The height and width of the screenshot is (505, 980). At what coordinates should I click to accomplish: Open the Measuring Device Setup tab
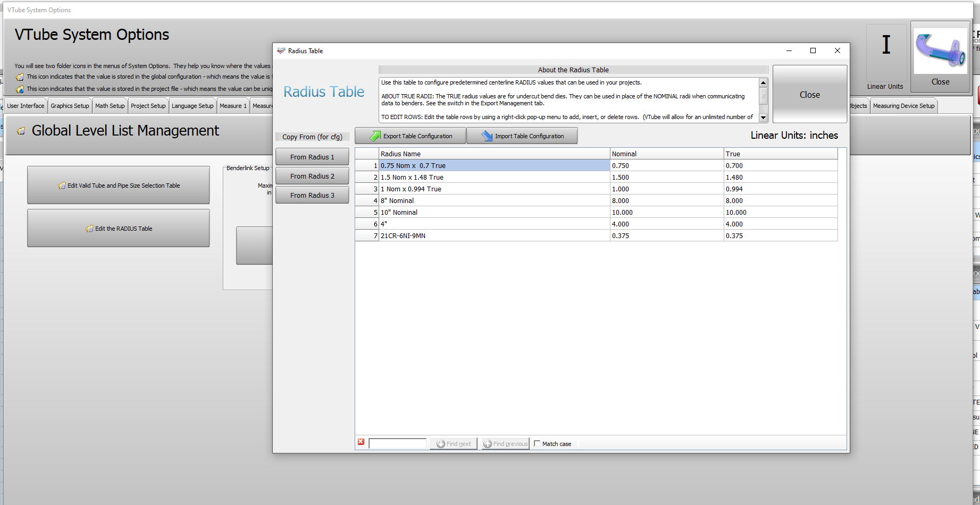click(903, 106)
